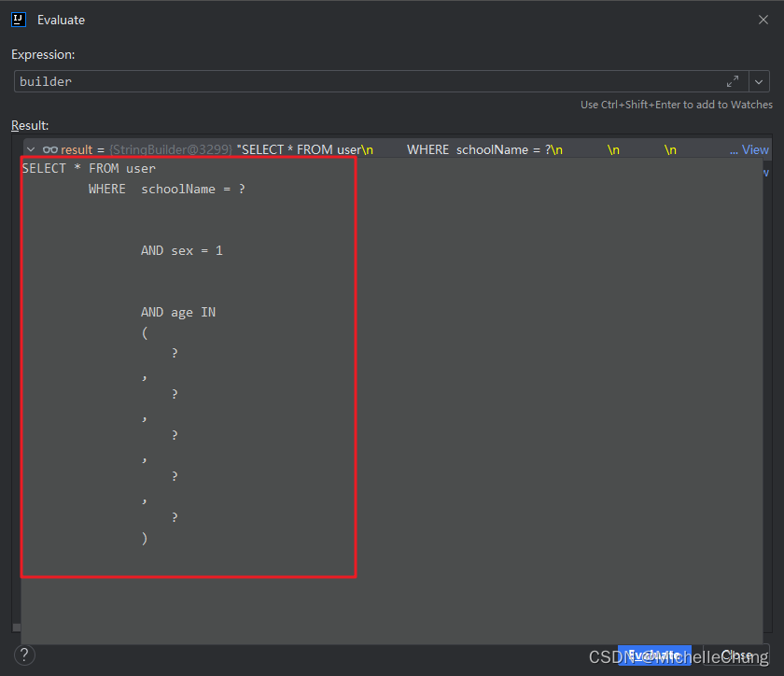
Task: Close the Evaluate dialog
Action: point(763,20)
